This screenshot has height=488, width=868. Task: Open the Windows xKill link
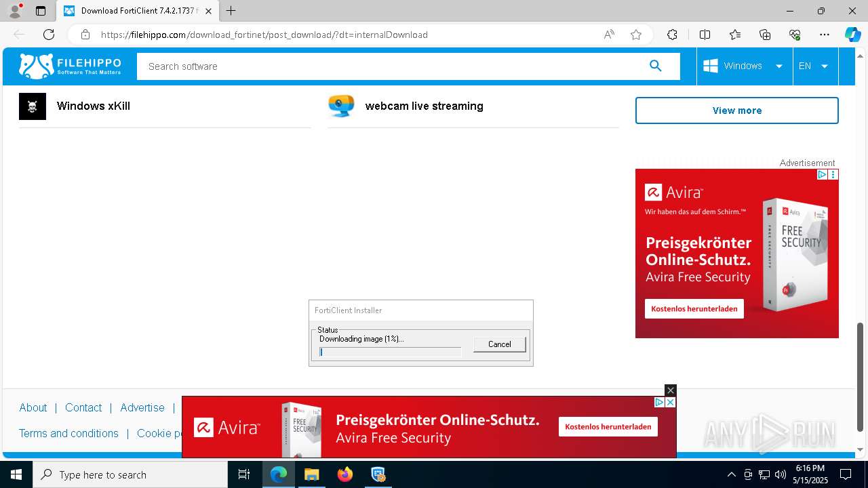click(x=94, y=106)
